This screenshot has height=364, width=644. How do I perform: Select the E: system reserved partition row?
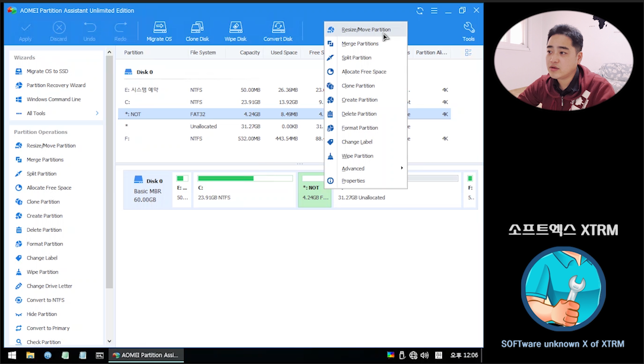point(284,90)
